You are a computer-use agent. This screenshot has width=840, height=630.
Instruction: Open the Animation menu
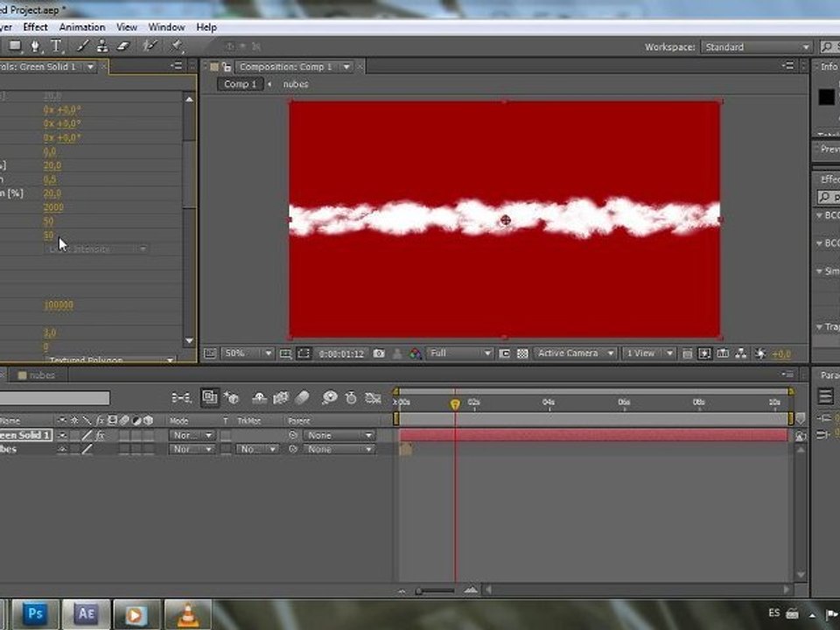pyautogui.click(x=82, y=27)
